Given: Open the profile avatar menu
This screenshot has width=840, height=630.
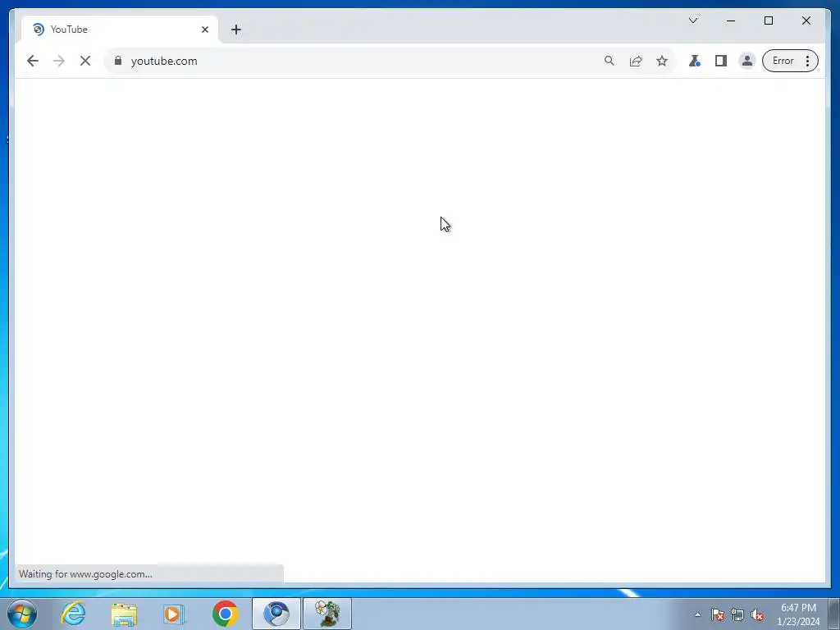Looking at the screenshot, I should (x=746, y=61).
